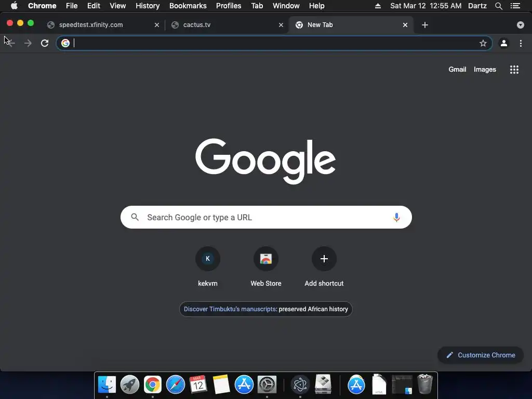Open Spotlight search in the menu bar

(498, 6)
